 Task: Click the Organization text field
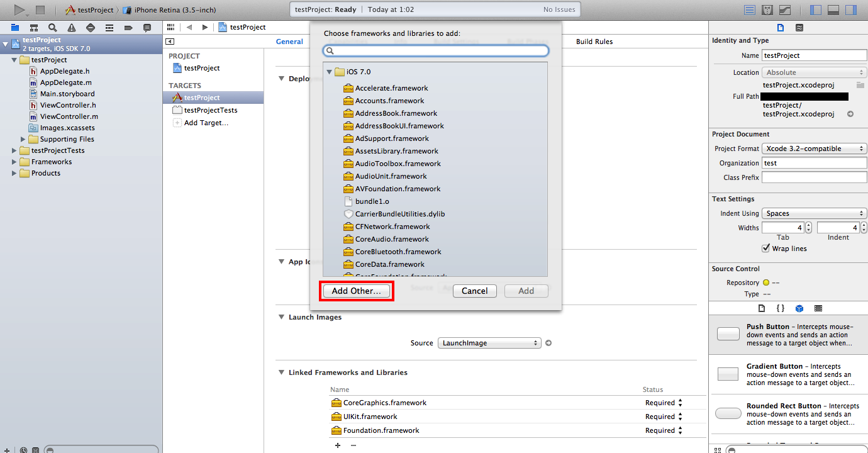pyautogui.click(x=814, y=163)
